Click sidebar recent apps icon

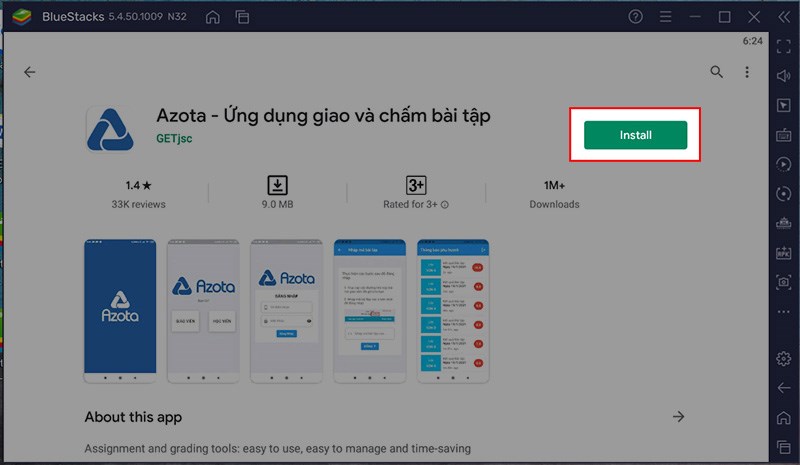(784, 447)
